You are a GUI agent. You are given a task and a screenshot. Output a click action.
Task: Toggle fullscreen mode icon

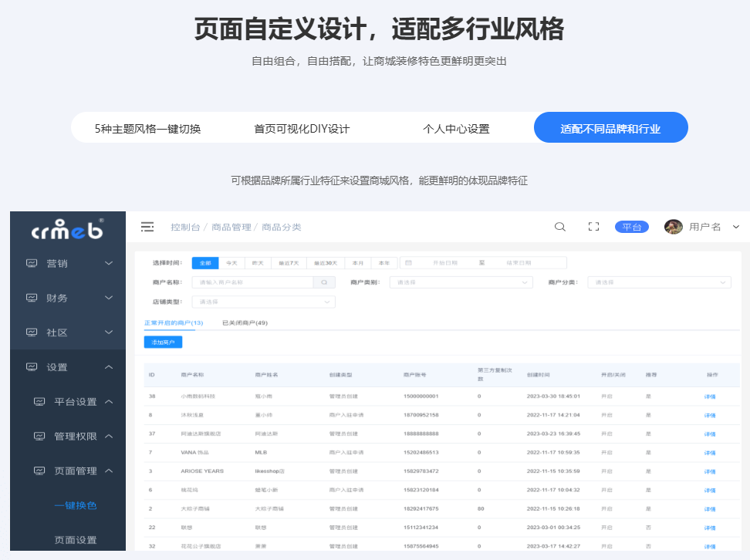click(593, 227)
